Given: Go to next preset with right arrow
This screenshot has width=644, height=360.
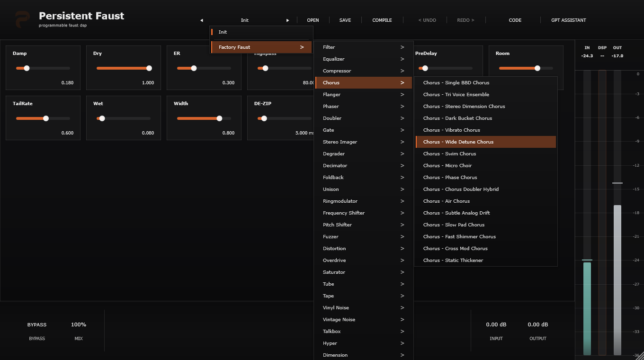Looking at the screenshot, I should (x=287, y=20).
